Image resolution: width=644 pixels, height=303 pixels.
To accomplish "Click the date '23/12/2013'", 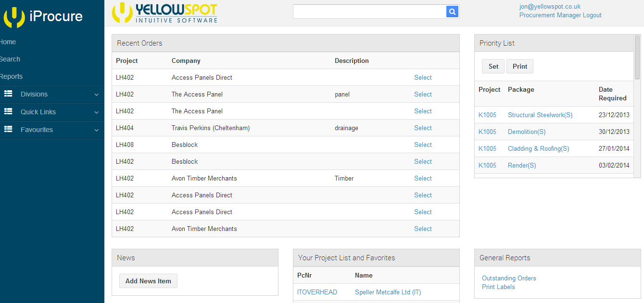I will tap(614, 115).
